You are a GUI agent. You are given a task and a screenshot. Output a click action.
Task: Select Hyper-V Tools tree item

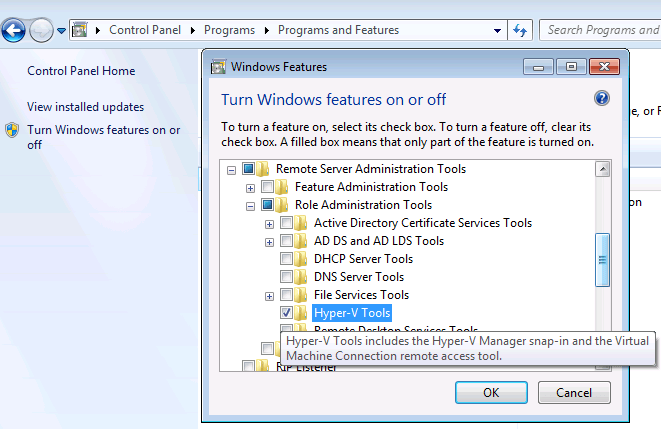(x=352, y=313)
